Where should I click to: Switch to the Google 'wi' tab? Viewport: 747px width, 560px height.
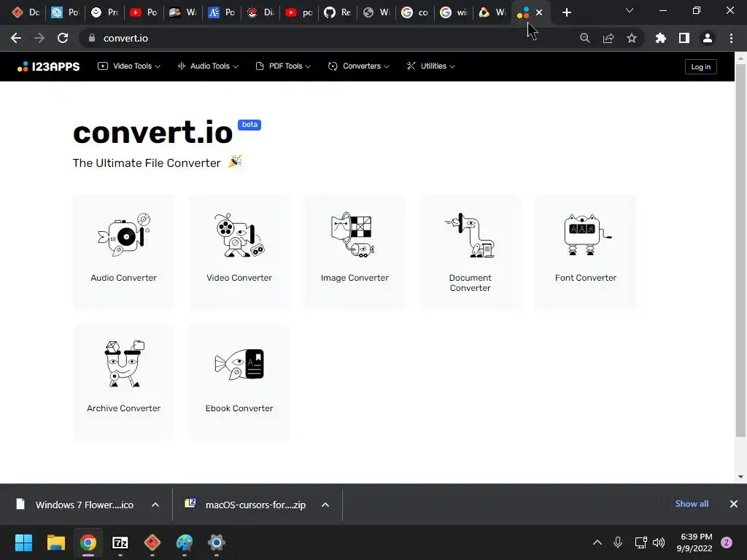click(x=454, y=12)
